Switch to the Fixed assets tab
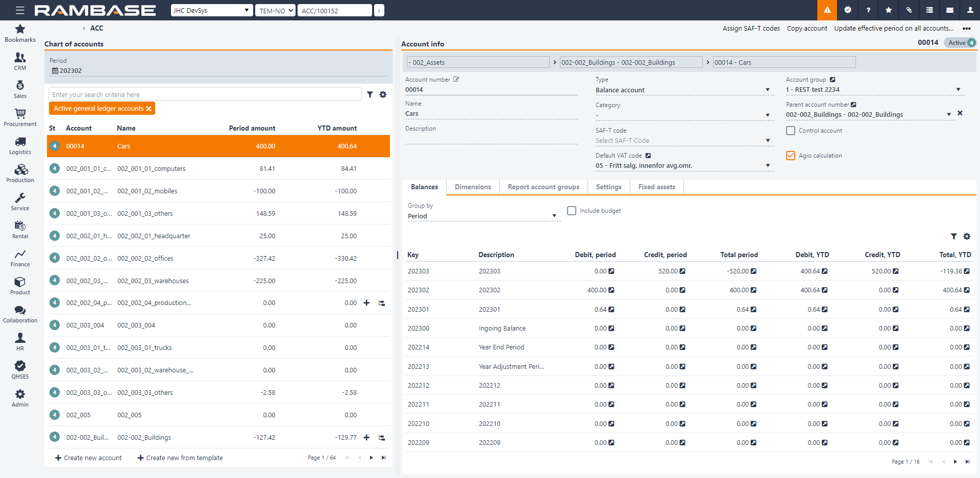 656,187
